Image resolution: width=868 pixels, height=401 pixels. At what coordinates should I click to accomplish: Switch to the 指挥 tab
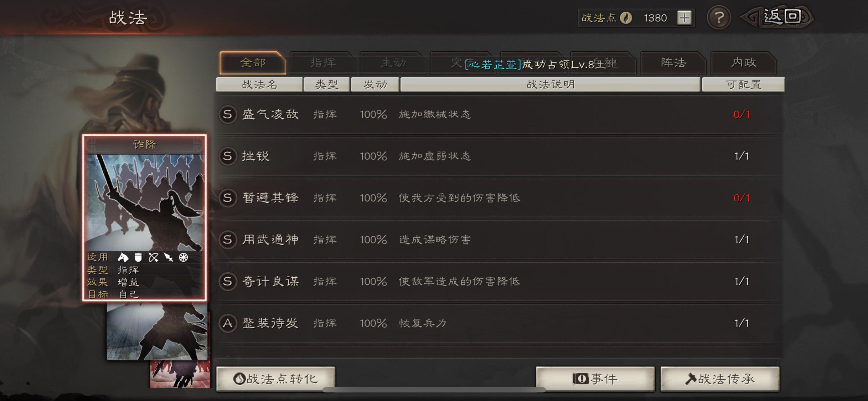(x=322, y=63)
